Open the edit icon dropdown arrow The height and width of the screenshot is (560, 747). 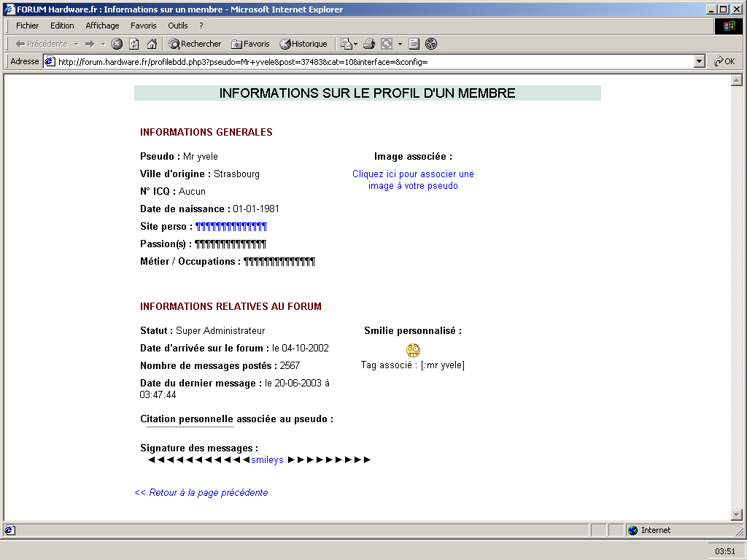point(400,44)
